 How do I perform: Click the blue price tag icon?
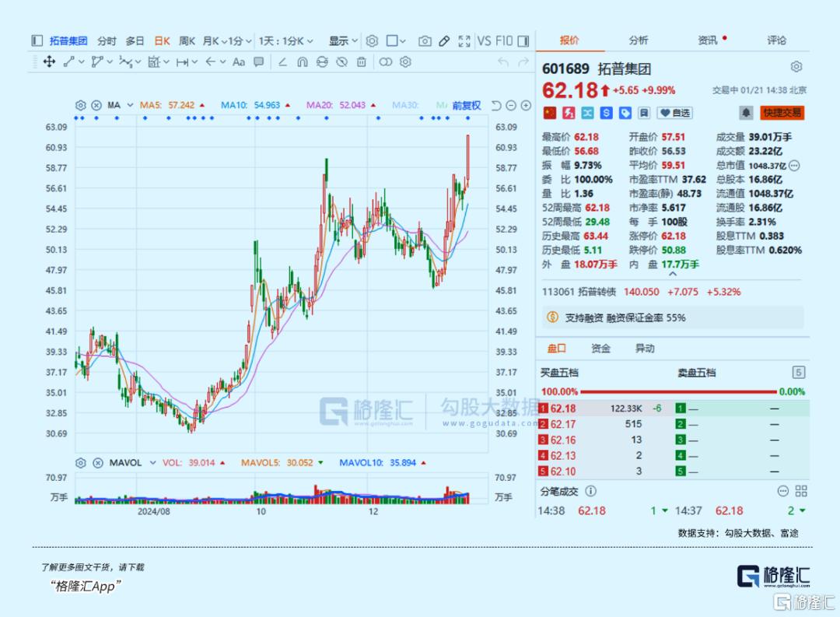click(x=625, y=113)
